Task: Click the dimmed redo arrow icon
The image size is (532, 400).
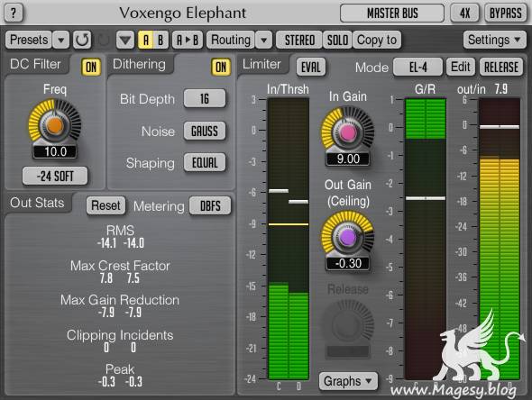Action: click(104, 40)
